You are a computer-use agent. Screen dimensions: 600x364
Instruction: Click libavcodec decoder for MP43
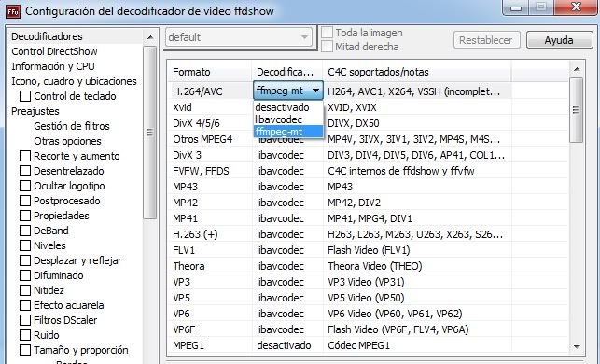[x=280, y=187]
